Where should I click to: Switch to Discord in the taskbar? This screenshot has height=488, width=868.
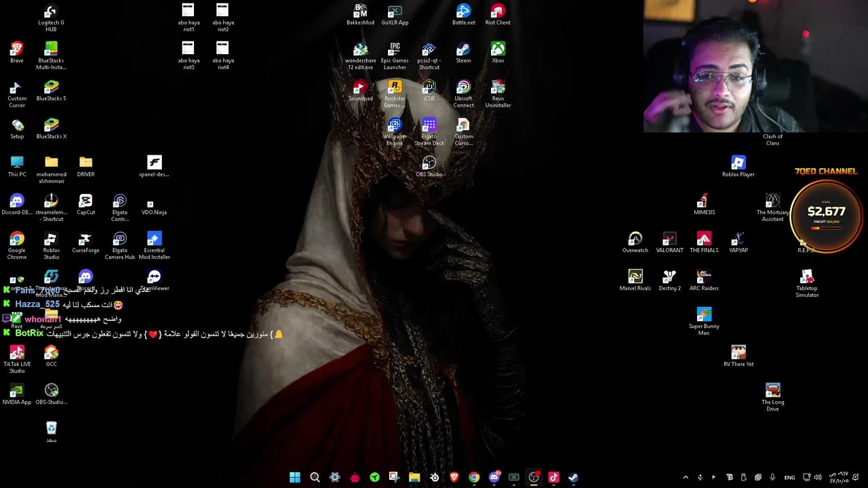[x=494, y=477]
